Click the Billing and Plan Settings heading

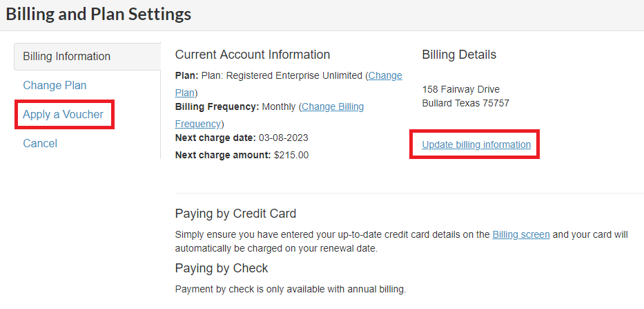[98, 14]
